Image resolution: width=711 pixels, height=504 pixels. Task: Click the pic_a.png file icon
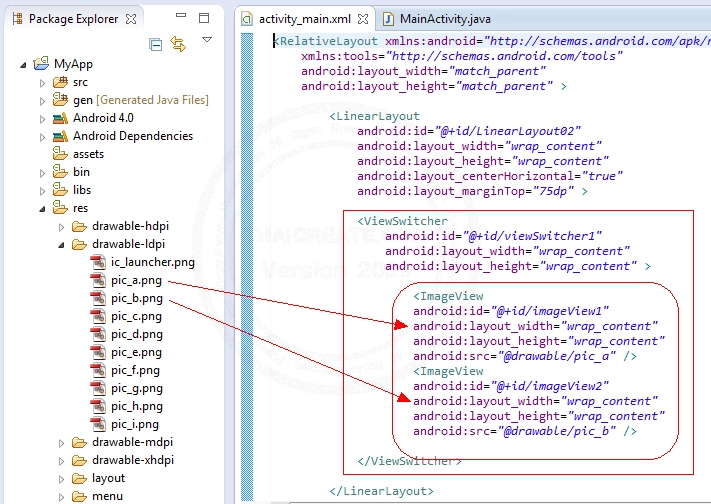point(98,280)
